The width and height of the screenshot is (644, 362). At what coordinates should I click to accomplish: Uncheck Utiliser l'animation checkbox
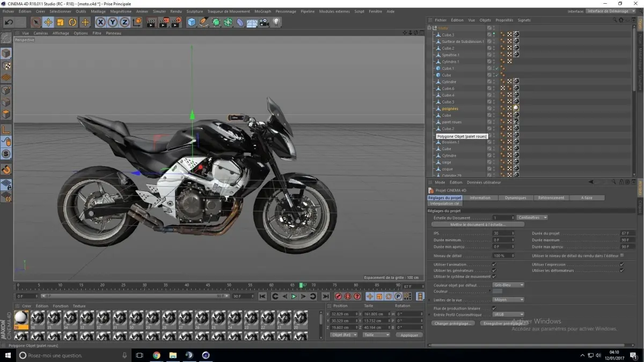(494, 264)
